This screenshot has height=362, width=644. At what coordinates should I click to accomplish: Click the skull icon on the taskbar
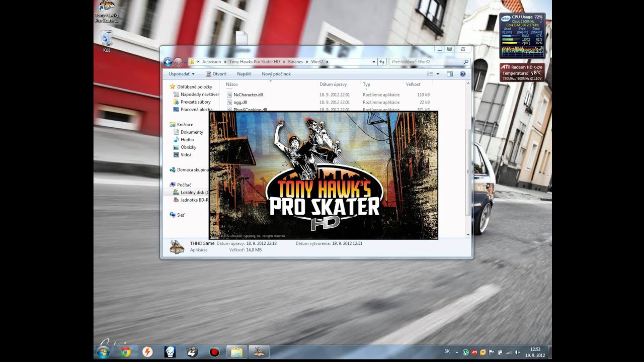pyautogui.click(x=170, y=352)
